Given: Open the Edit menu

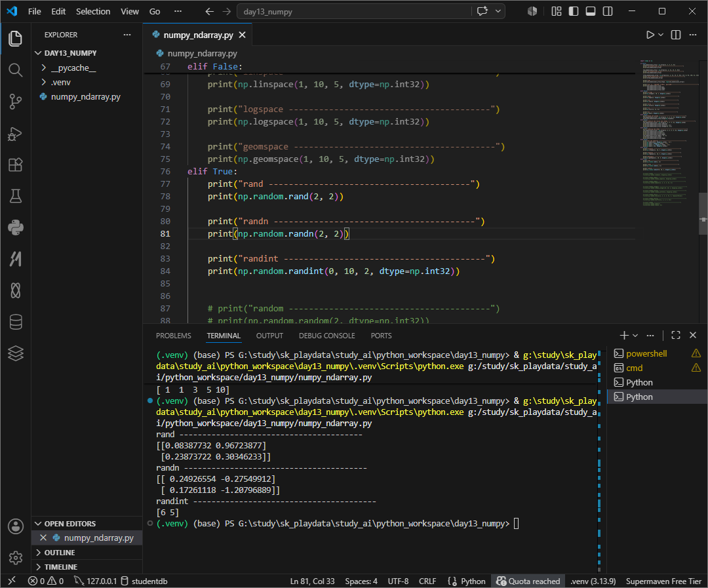Looking at the screenshot, I should [58, 11].
